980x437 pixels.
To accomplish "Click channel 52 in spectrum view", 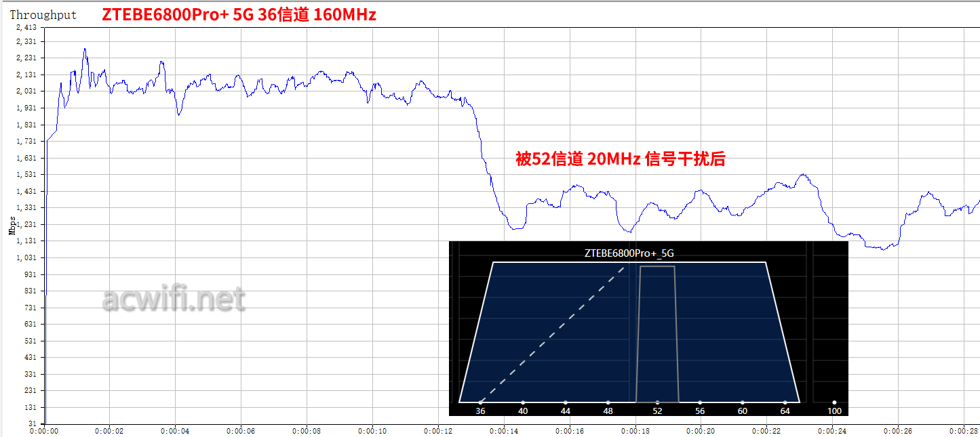I will [x=657, y=410].
